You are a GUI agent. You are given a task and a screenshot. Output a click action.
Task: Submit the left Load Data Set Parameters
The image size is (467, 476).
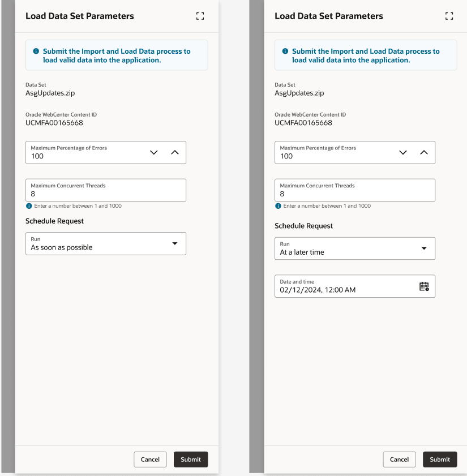point(191,459)
